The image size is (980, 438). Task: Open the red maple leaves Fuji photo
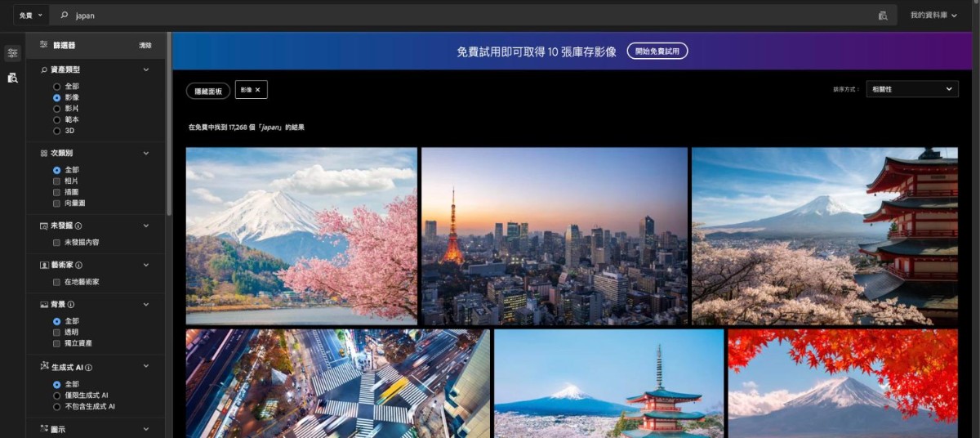point(843,383)
